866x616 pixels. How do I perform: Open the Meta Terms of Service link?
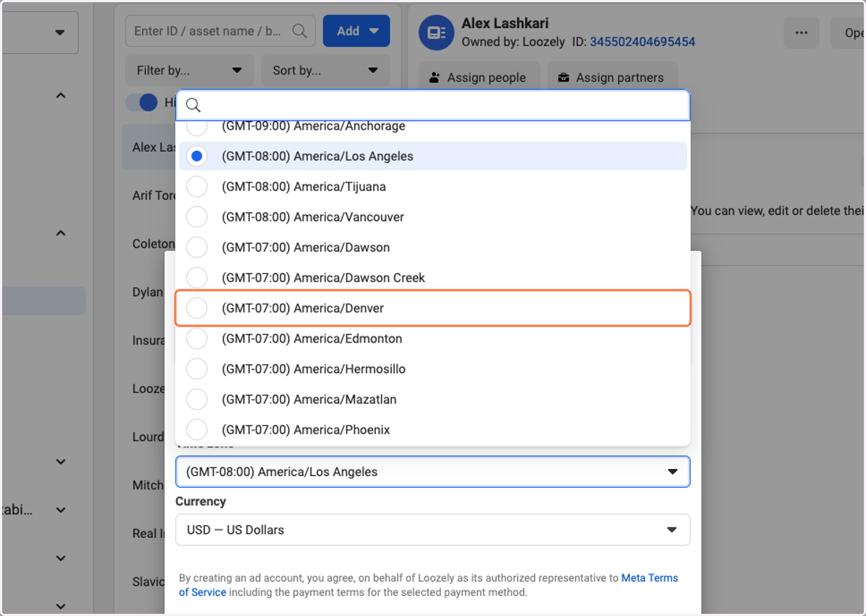point(429,585)
